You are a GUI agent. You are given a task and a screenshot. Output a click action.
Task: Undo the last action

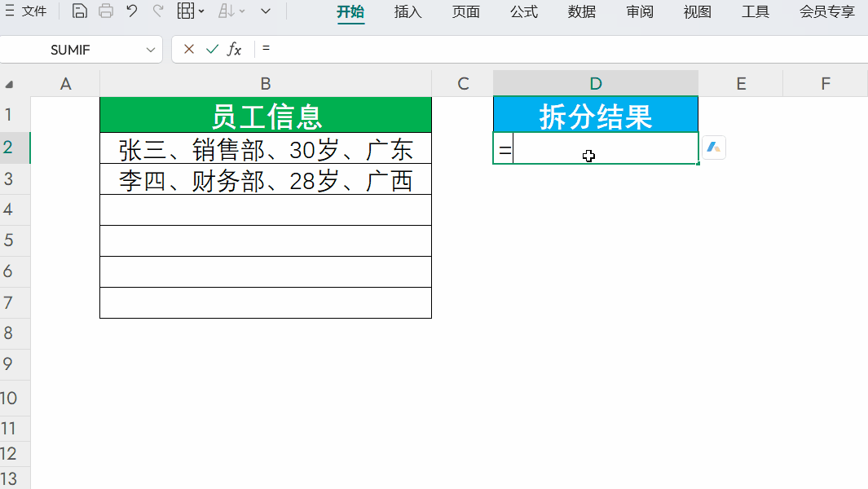[x=132, y=11]
